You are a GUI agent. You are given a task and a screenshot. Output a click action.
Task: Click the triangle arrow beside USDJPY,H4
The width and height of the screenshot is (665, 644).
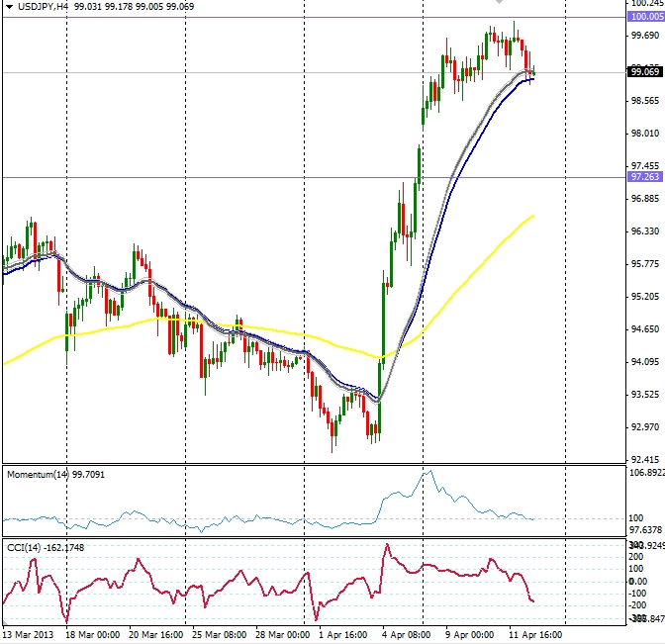click(x=9, y=6)
